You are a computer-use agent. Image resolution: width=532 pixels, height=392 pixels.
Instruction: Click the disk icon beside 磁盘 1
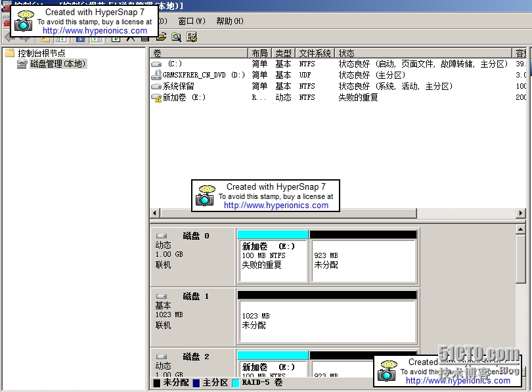click(162, 296)
